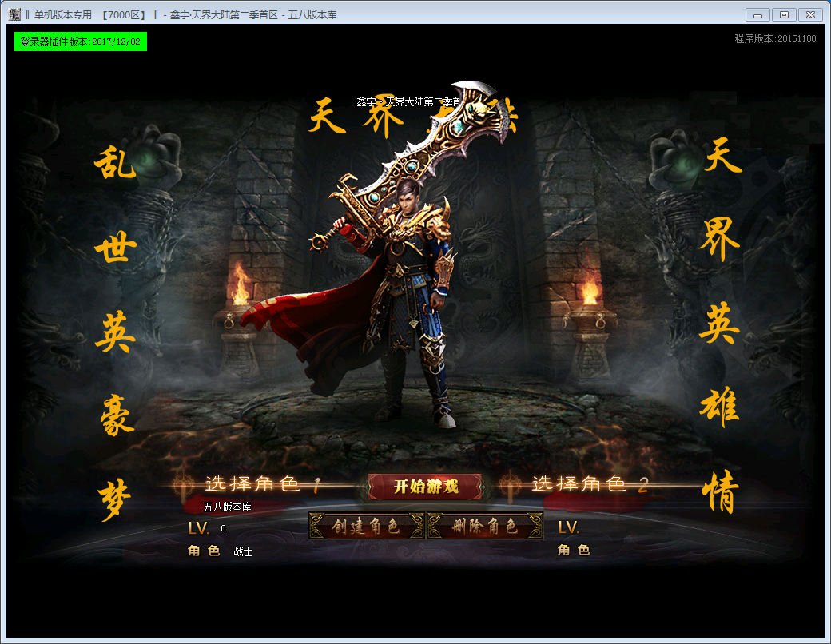Click the 删除角色 delete character button
The height and width of the screenshot is (644, 831).
tap(485, 526)
